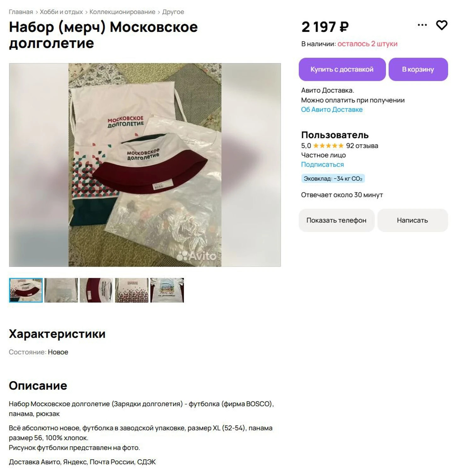Click Подписаться to follow seller
Image resolution: width=460 pixels, height=476 pixels.
(322, 164)
